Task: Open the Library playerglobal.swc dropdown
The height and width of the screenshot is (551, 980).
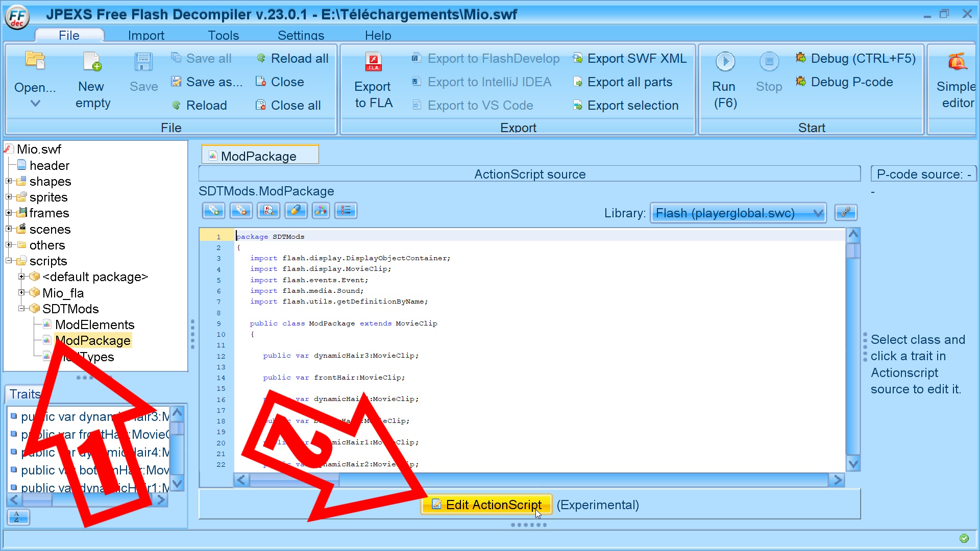Action: click(738, 213)
